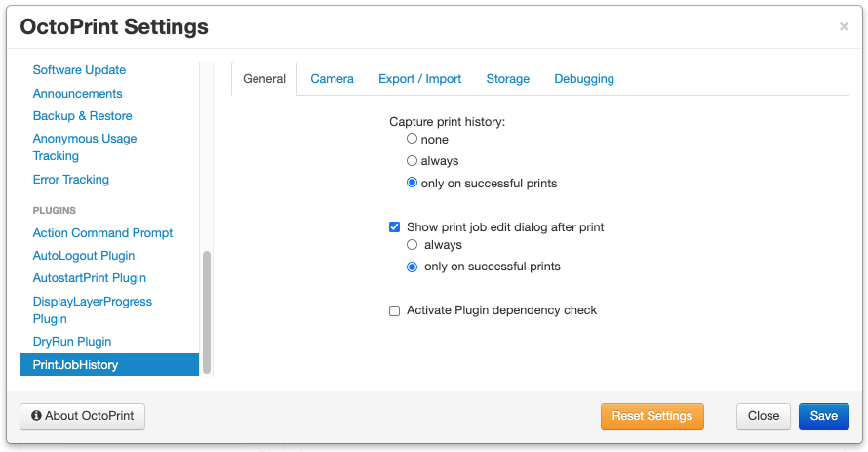The image size is (868, 452).
Task: Click the Reset Settings button
Action: point(651,416)
